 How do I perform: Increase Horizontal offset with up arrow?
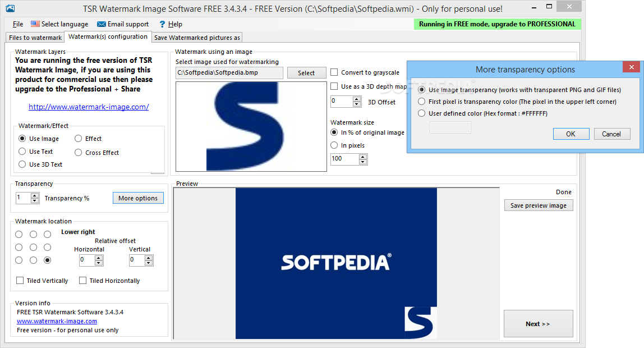click(99, 258)
